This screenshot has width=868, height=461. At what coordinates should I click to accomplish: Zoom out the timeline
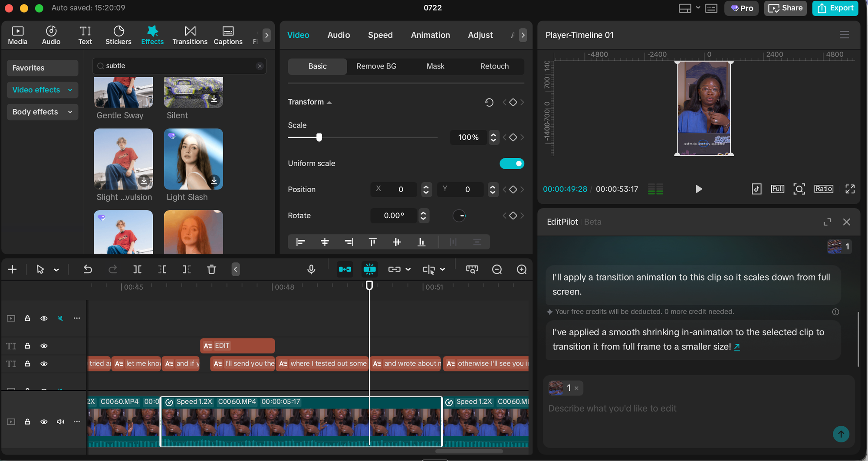(497, 269)
